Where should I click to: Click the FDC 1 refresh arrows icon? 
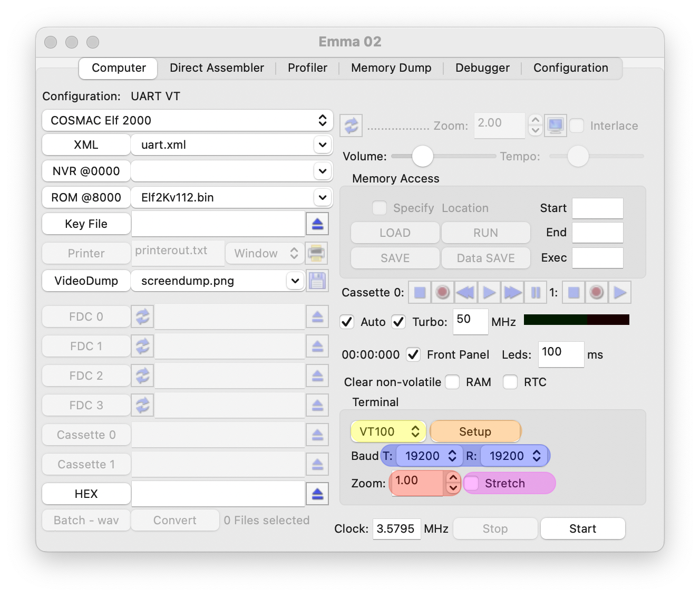143,346
